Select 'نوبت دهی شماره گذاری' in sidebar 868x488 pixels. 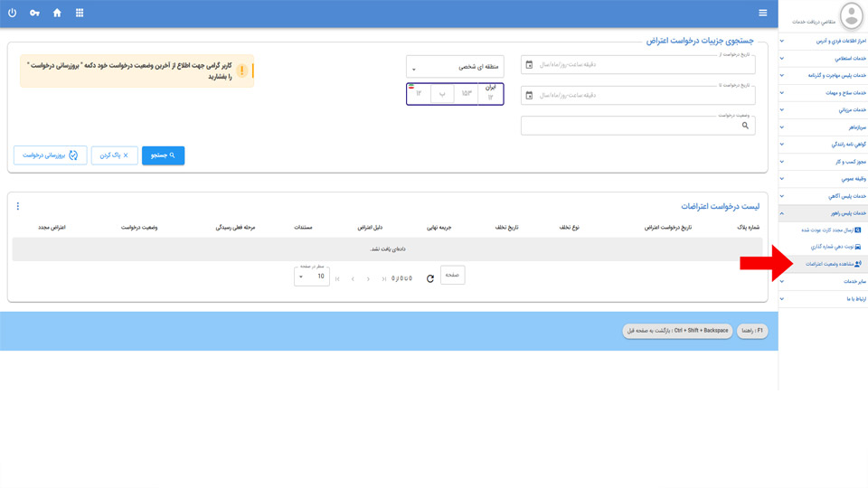[823, 246]
